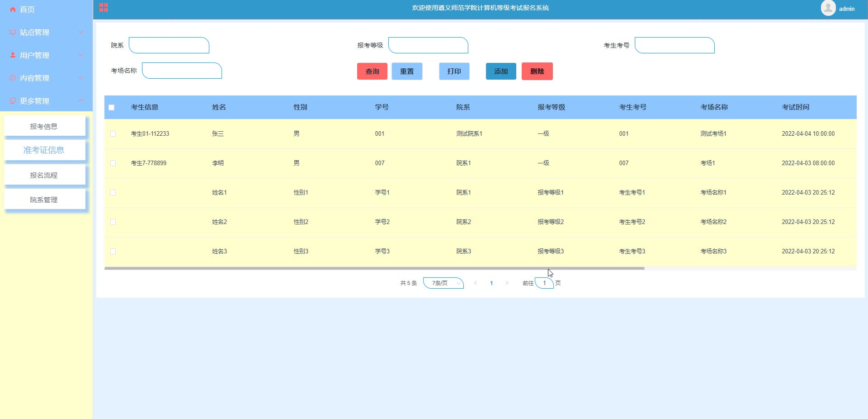
Task: Click the 内容管理 chat icon
Action: pyautogui.click(x=13, y=78)
